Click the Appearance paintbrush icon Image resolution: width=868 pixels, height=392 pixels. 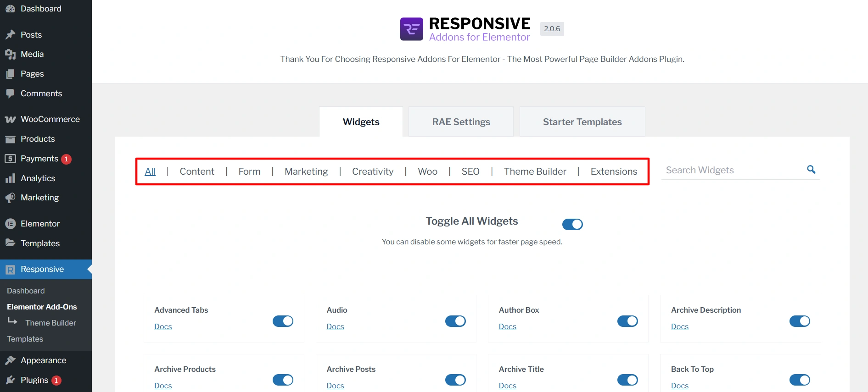point(10,360)
